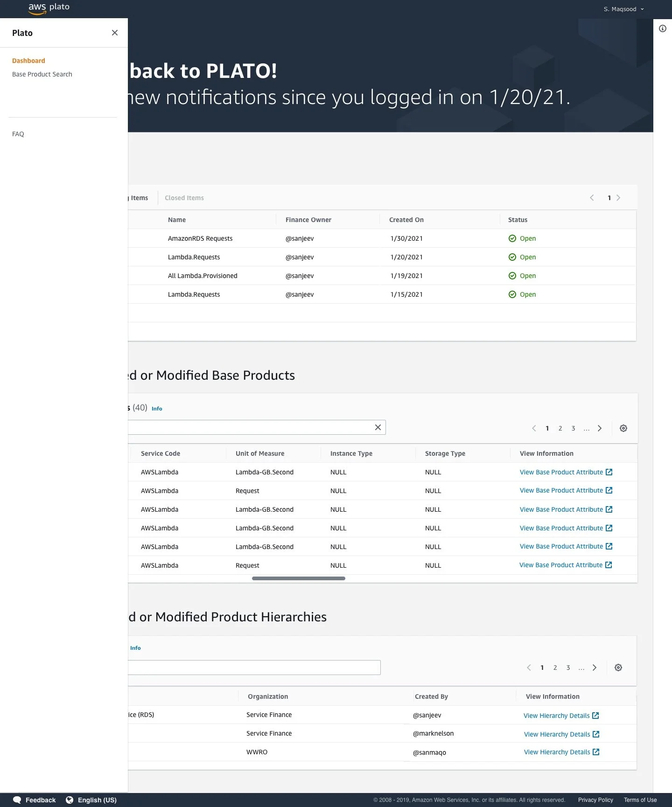
Task: Click horizontal scrollbar of base products table
Action: [299, 578]
